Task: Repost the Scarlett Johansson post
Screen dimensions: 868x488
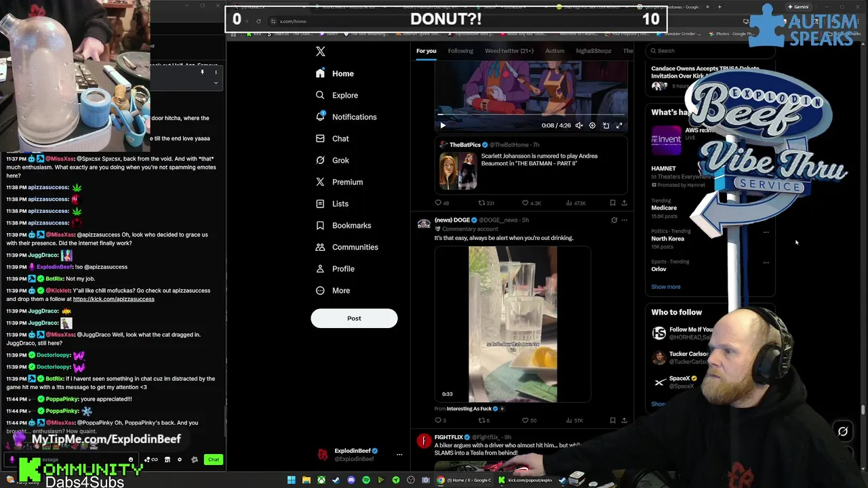Action: (x=486, y=203)
